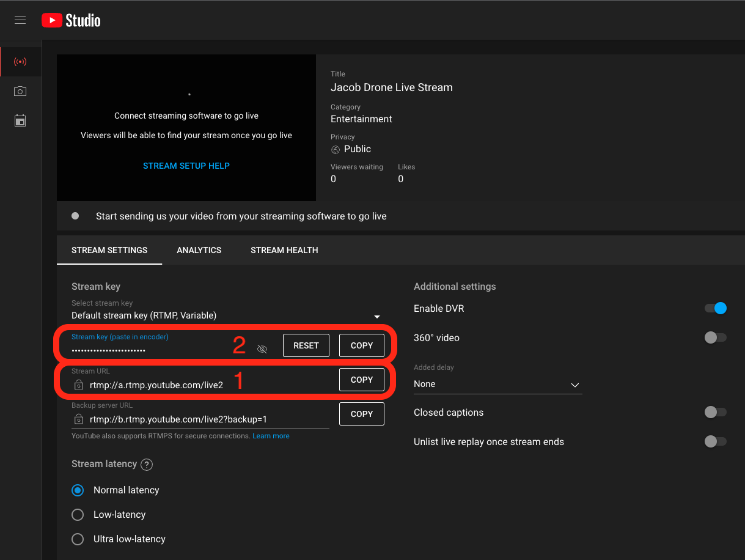Reveal the hidden stream key with eye icon
This screenshot has width=745, height=560.
coord(262,349)
